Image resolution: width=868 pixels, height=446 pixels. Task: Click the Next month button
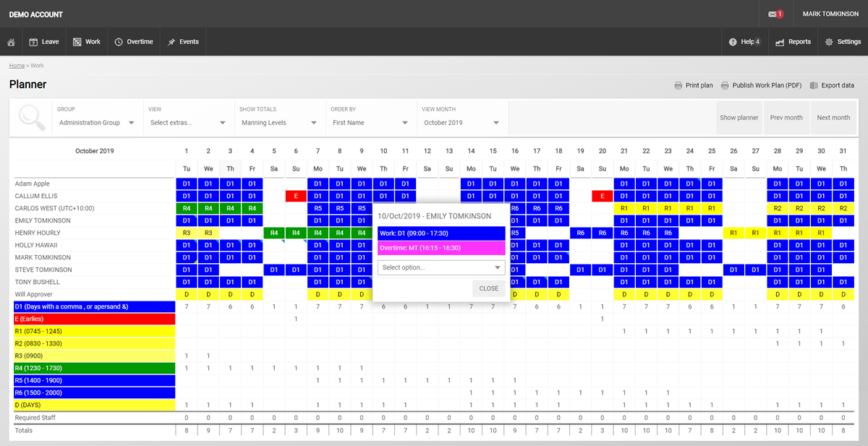click(833, 118)
